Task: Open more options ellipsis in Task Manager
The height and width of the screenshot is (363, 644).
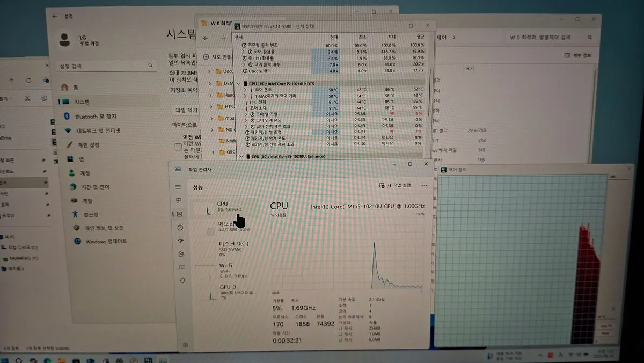Action: coord(425,185)
